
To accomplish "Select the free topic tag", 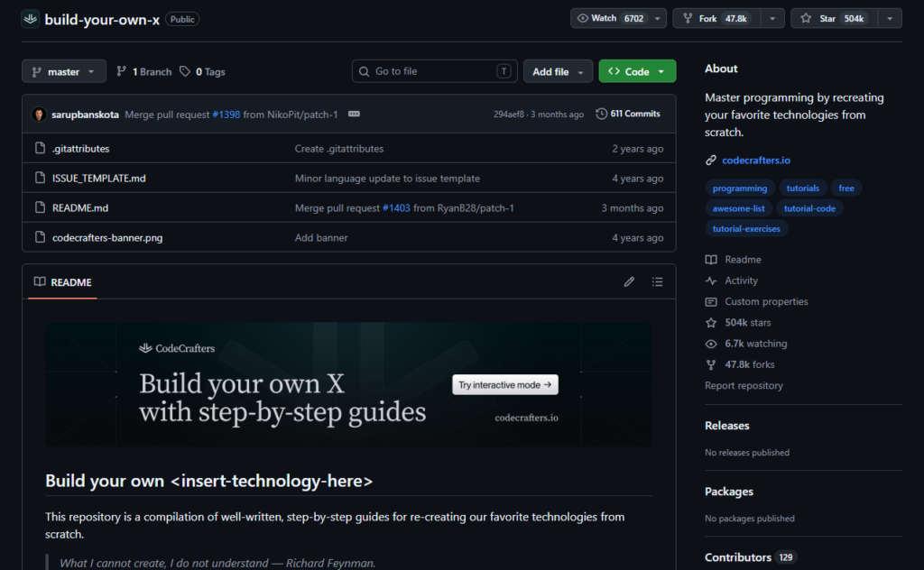I will pyautogui.click(x=846, y=188).
